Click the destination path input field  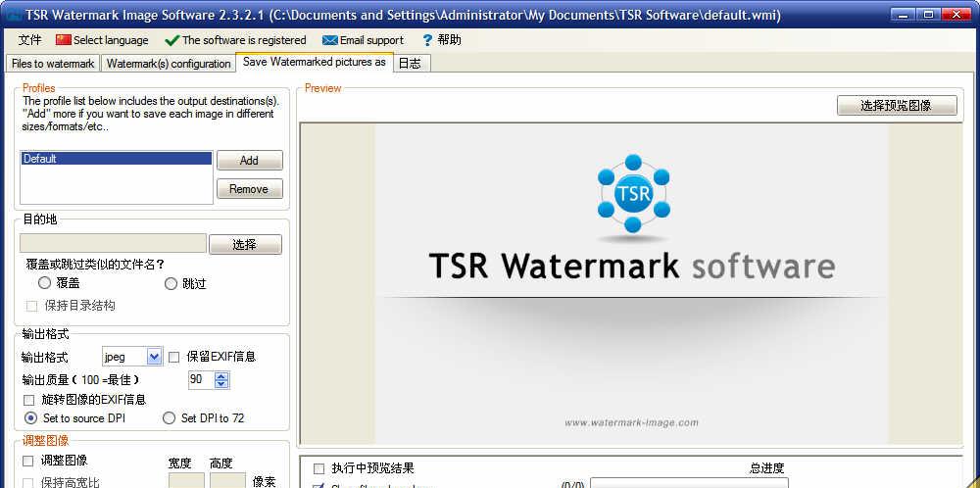pyautogui.click(x=113, y=243)
